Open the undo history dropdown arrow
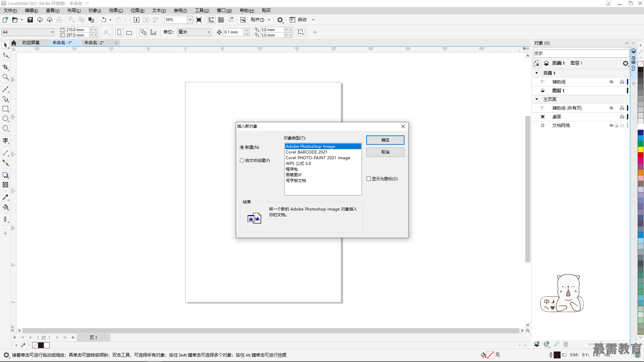The image size is (644, 362). click(x=110, y=20)
